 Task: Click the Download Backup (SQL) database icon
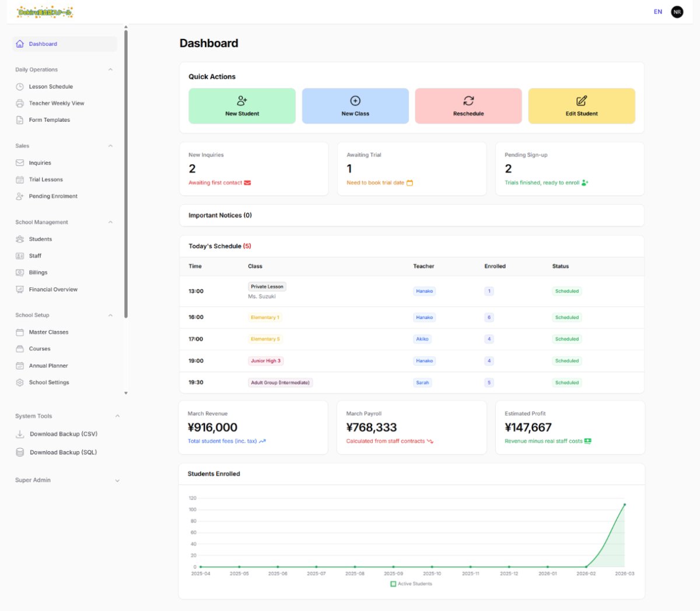coord(20,452)
